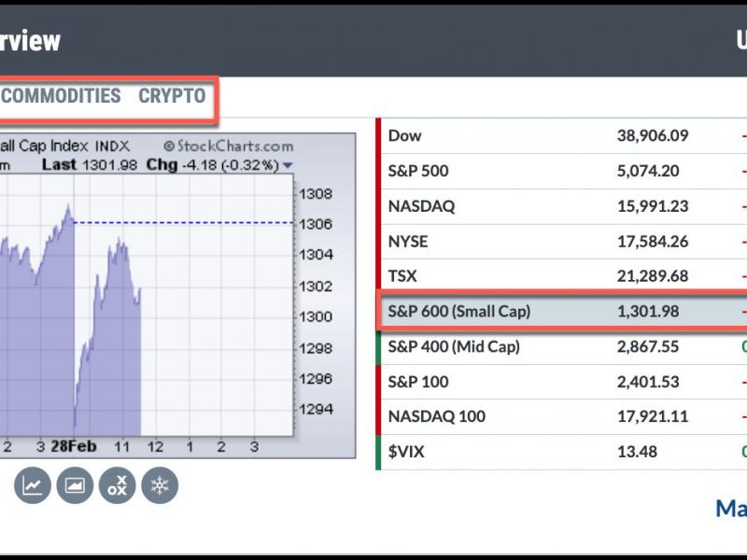Select the S&P 600 (Small Cap) row
This screenshot has width=747, height=560.
[x=561, y=312]
